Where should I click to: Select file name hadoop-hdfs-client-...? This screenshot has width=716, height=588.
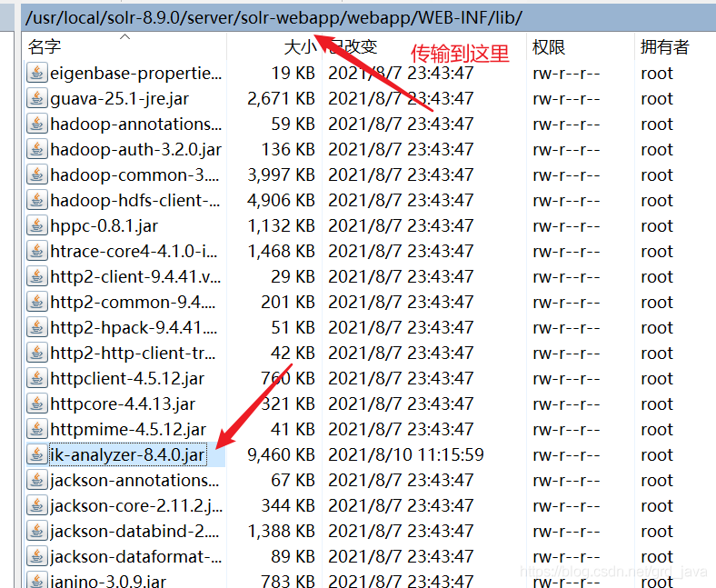click(135, 201)
